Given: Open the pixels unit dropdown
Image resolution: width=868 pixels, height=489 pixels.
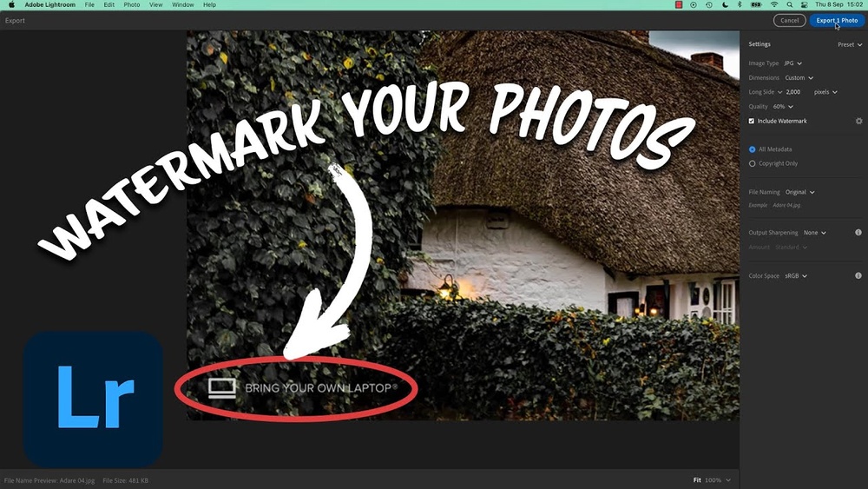Looking at the screenshot, I should (825, 92).
